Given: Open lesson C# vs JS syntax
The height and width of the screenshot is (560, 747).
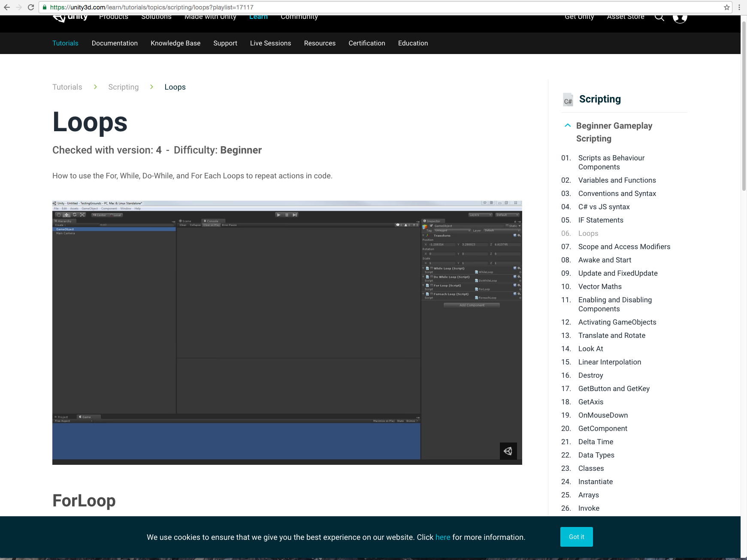Looking at the screenshot, I should [604, 207].
